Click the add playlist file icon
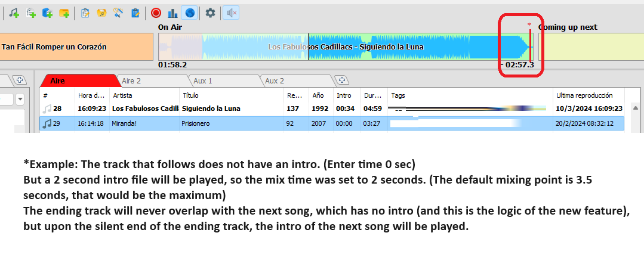Screen dimensions: 644x273 click(30, 13)
